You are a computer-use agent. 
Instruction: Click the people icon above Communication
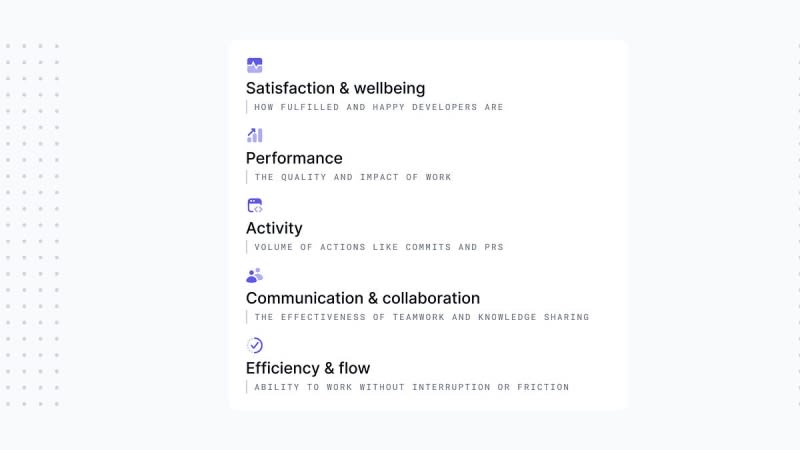(x=255, y=275)
